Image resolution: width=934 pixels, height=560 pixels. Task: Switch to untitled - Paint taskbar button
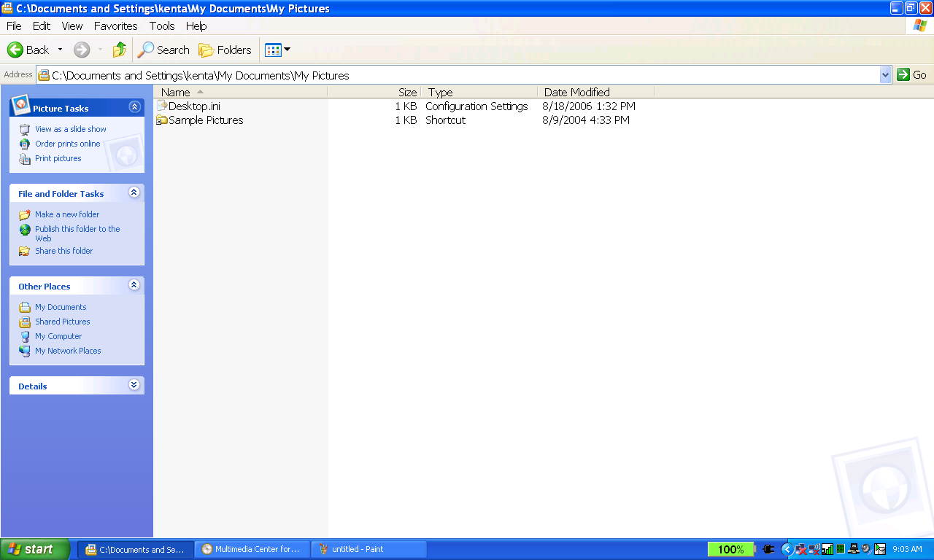pyautogui.click(x=368, y=549)
